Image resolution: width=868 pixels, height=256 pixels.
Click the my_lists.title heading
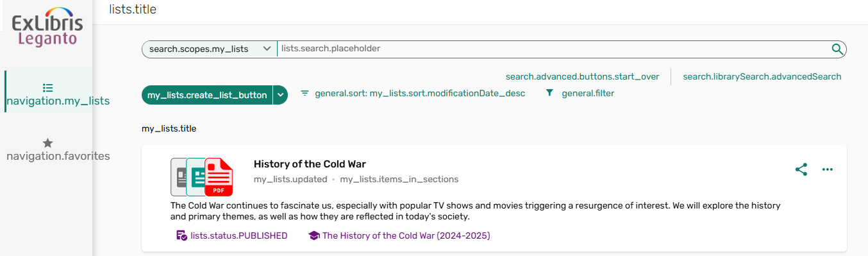point(169,128)
